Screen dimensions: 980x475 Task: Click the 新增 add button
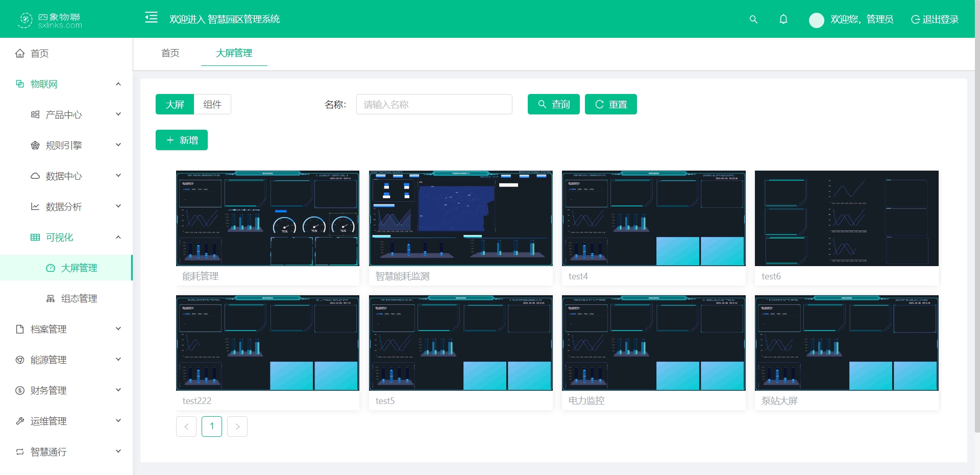point(181,140)
